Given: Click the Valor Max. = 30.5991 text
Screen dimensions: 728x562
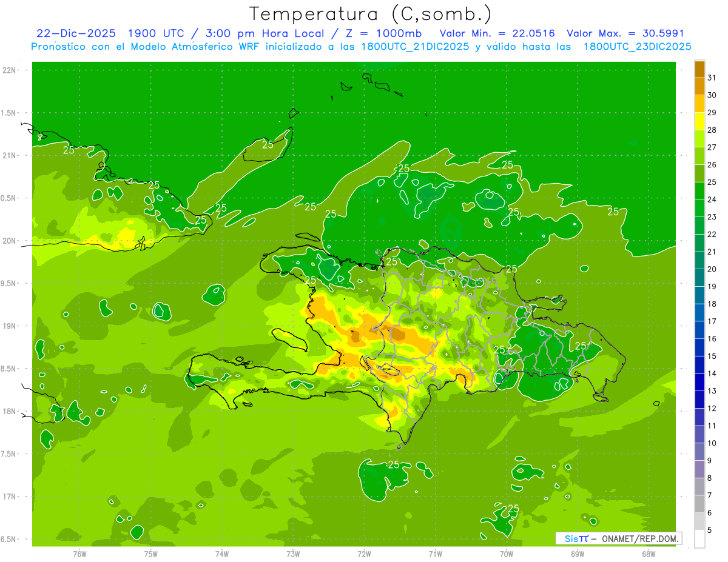Looking at the screenshot, I should coord(625,33).
